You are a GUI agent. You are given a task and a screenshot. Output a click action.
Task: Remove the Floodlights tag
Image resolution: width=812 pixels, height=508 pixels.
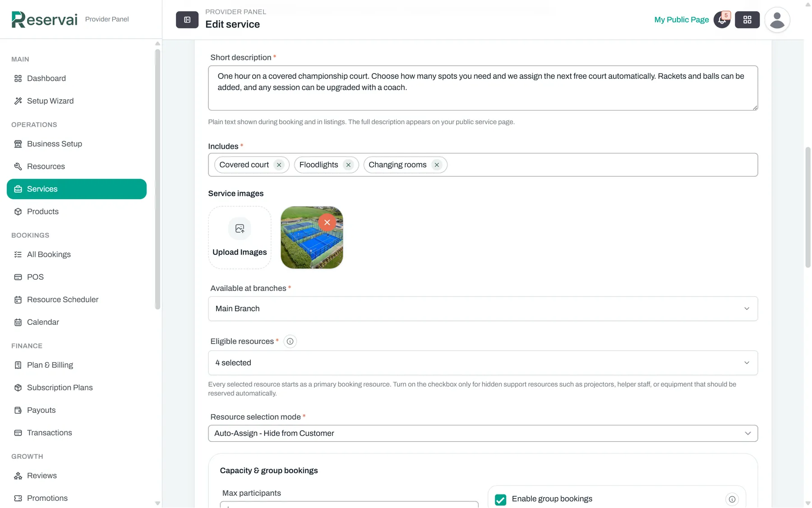[348, 165]
